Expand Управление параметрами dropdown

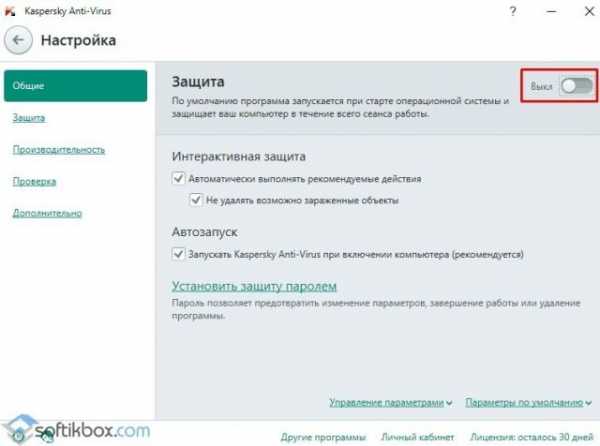tap(391, 402)
